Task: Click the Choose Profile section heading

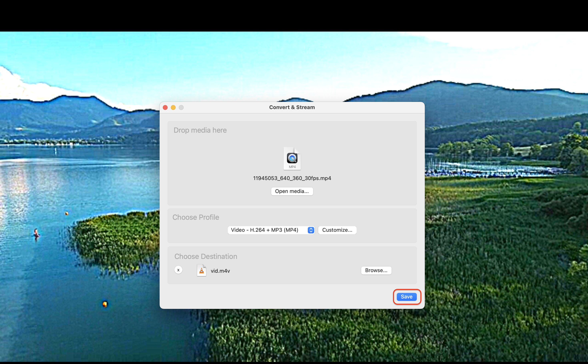Action: (196, 217)
